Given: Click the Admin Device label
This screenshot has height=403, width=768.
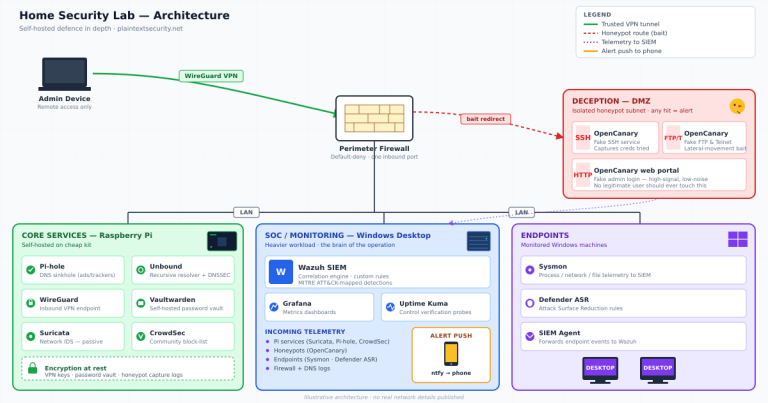Looking at the screenshot, I should point(65,98).
